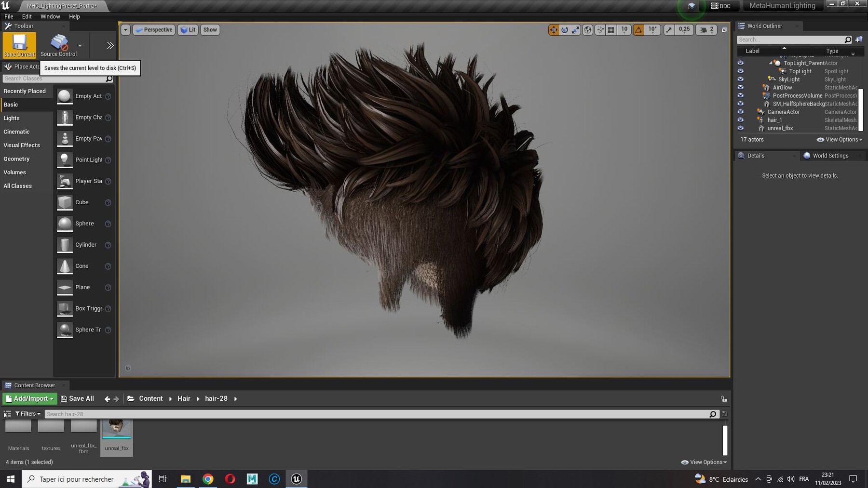The height and width of the screenshot is (488, 868).
Task: Toggle visibility of PostProcessVolume actor
Action: tap(741, 96)
